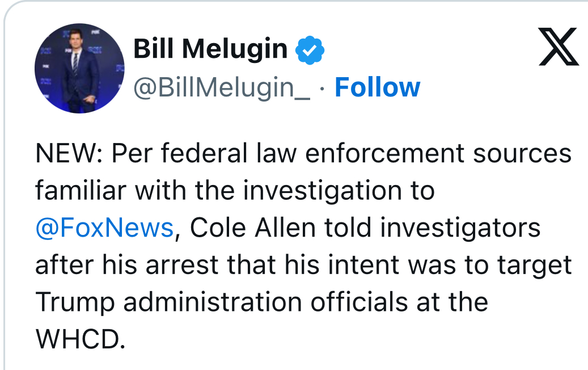
Task: Click the Follow link
Action: tap(377, 87)
